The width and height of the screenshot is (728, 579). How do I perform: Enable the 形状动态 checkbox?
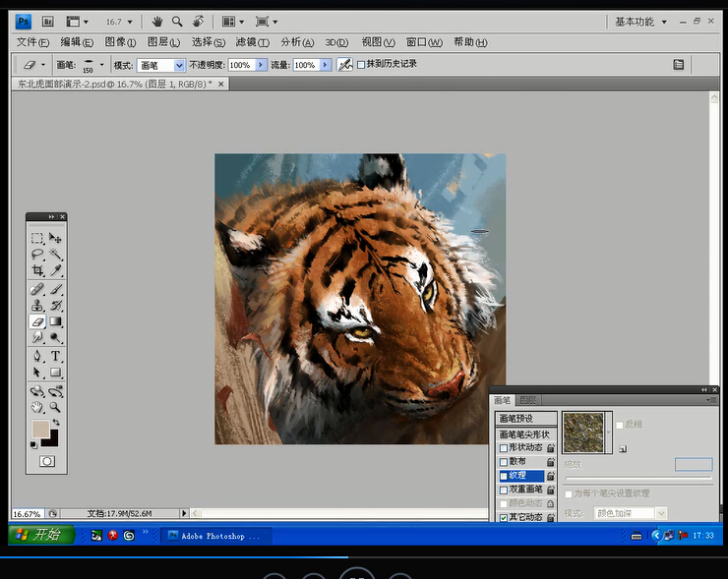(505, 448)
